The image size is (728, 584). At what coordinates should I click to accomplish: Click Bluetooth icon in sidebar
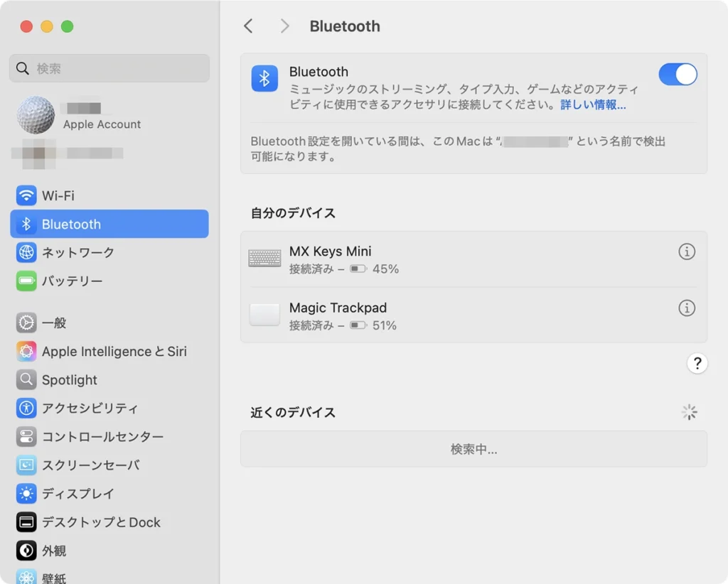[x=26, y=224]
